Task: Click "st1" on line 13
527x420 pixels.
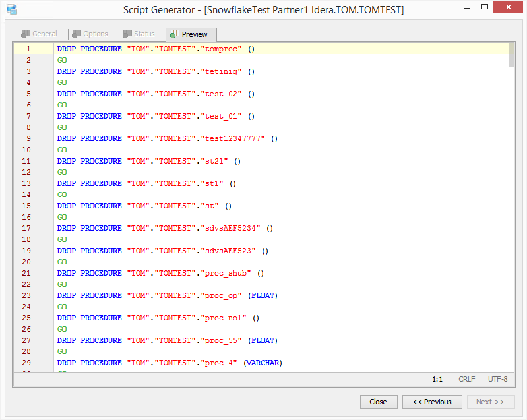Action: [x=212, y=183]
